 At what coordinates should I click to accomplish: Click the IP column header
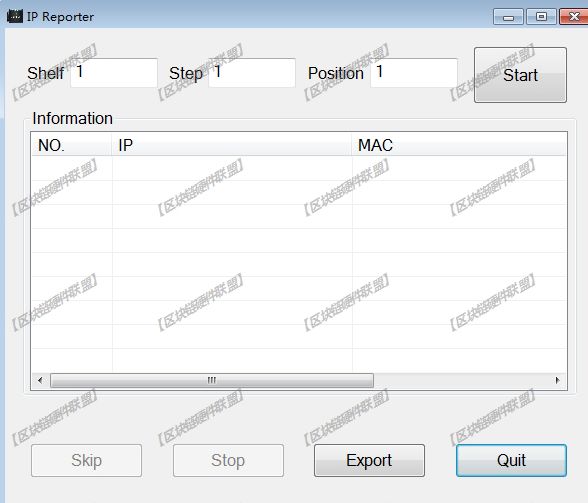coord(232,145)
